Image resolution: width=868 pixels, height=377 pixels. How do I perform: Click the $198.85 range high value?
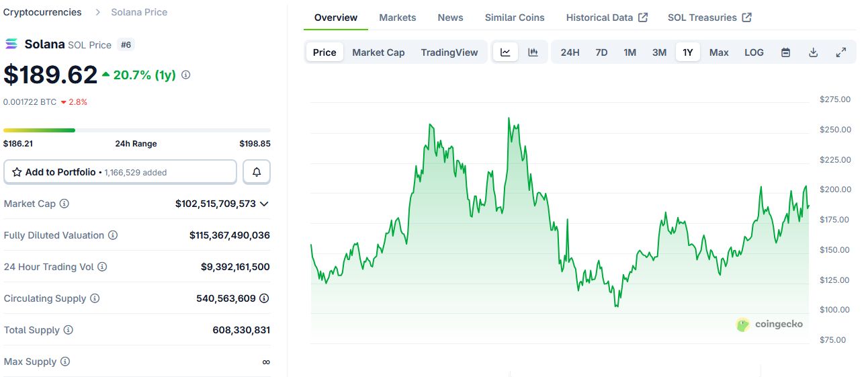(x=255, y=144)
